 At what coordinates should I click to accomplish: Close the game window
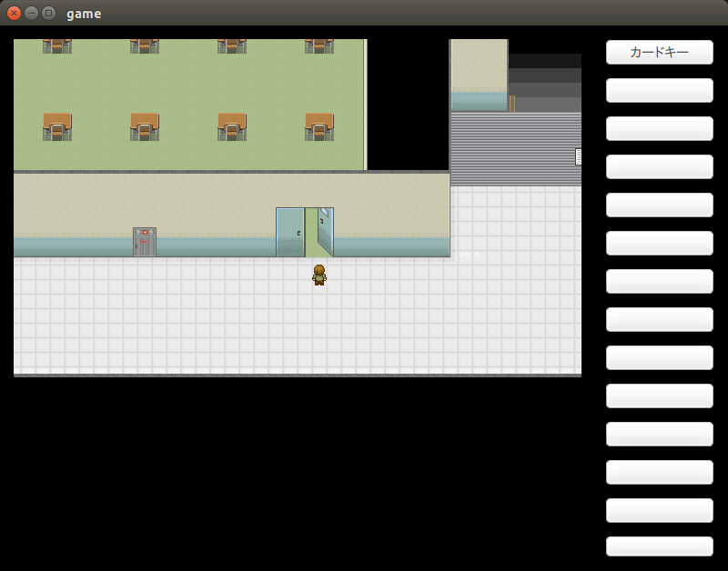click(14, 13)
